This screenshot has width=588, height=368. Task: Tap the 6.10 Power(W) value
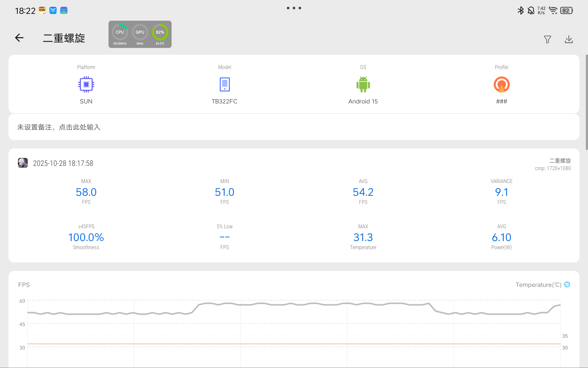[x=502, y=237]
